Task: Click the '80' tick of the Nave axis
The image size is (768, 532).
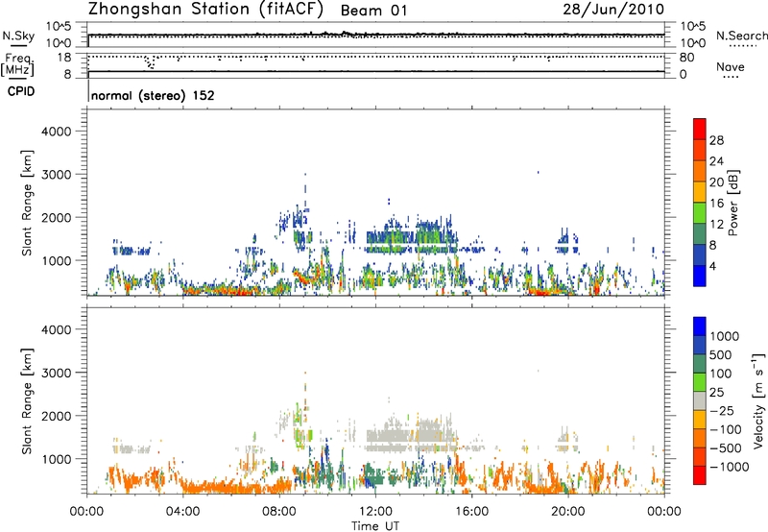Action: (686, 58)
